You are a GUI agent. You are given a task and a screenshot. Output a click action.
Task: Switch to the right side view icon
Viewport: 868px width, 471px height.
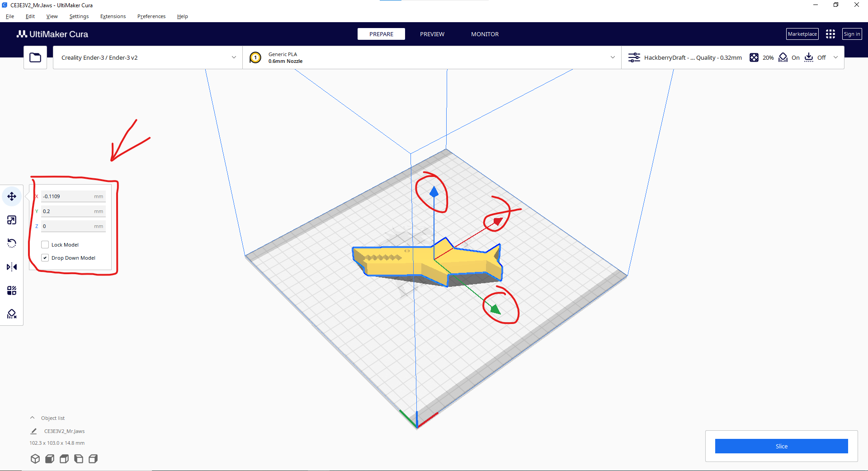(93, 459)
